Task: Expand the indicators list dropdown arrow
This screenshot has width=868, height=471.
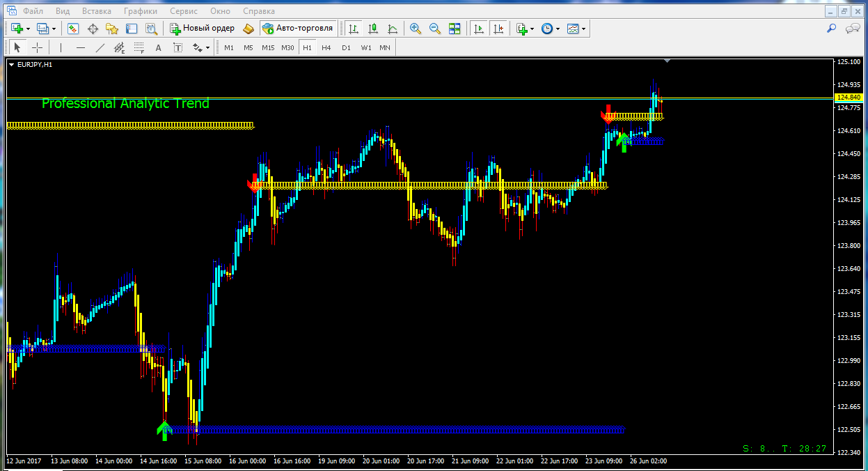Action: click(532, 29)
